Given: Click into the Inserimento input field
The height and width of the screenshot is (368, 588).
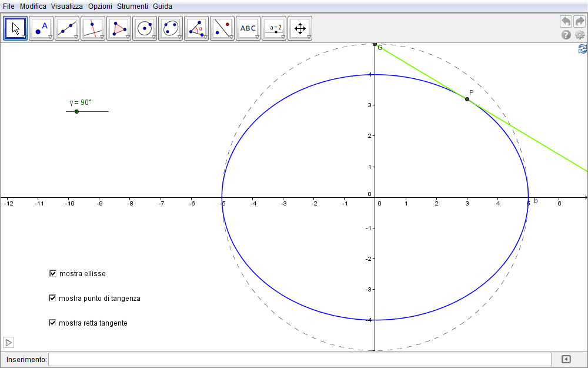Looking at the screenshot, I should pyautogui.click(x=299, y=359).
